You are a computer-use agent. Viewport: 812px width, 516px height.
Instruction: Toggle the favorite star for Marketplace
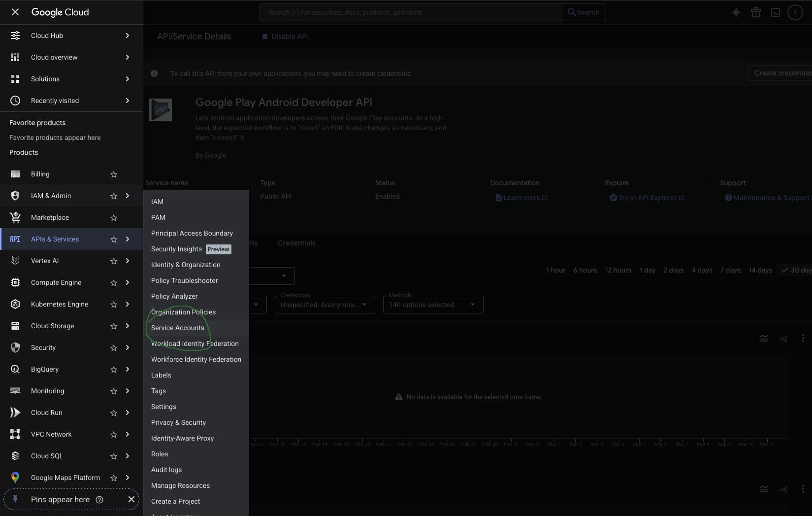pos(114,217)
